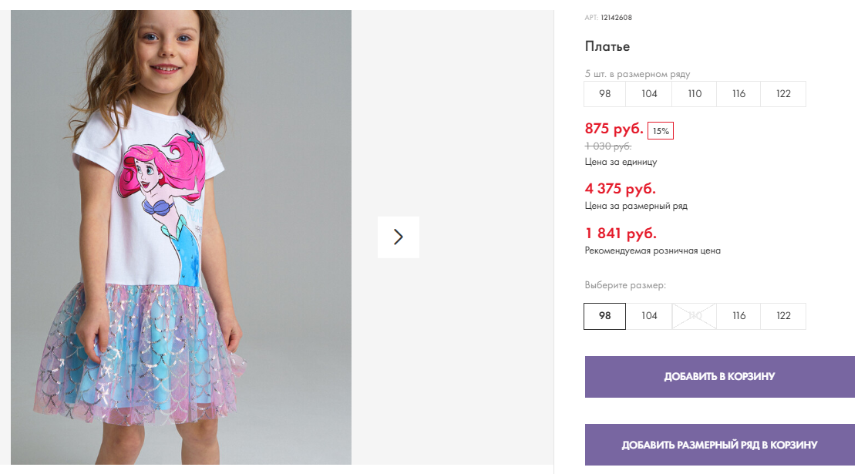
Task: Click the 875 руб. unit price
Action: tap(614, 129)
